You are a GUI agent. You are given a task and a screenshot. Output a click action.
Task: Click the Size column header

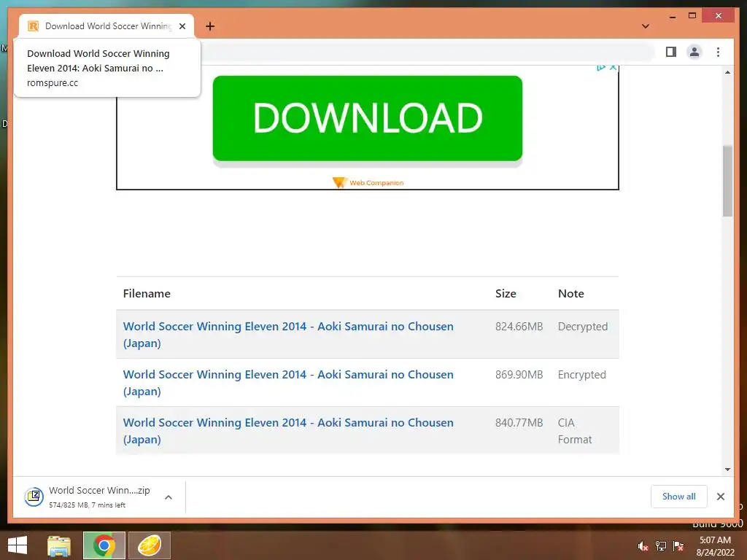point(506,293)
